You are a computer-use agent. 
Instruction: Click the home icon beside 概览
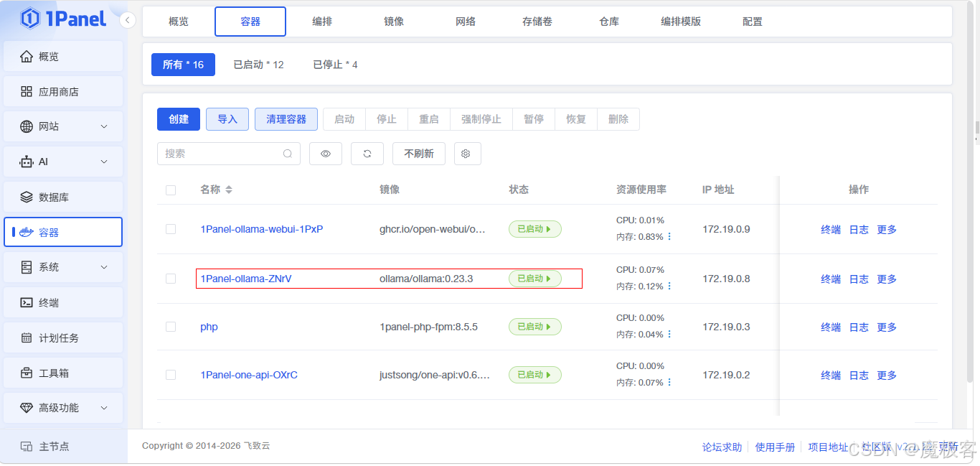(x=27, y=56)
